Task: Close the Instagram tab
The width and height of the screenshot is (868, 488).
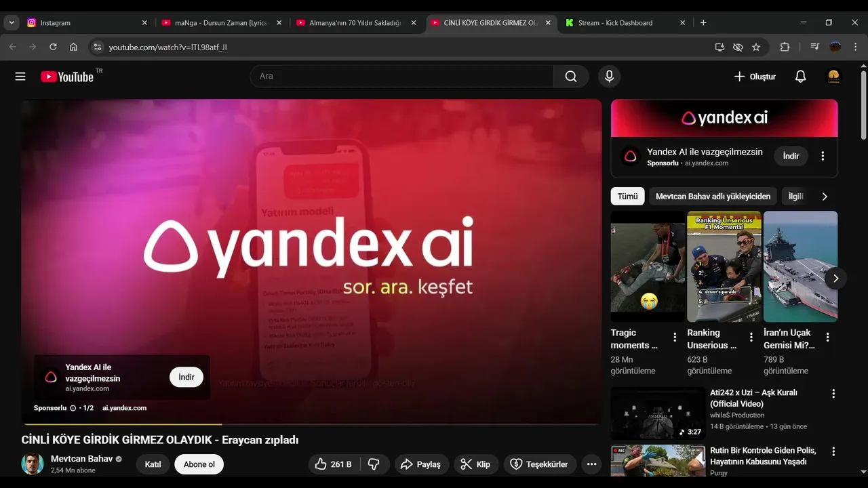Action: point(144,22)
